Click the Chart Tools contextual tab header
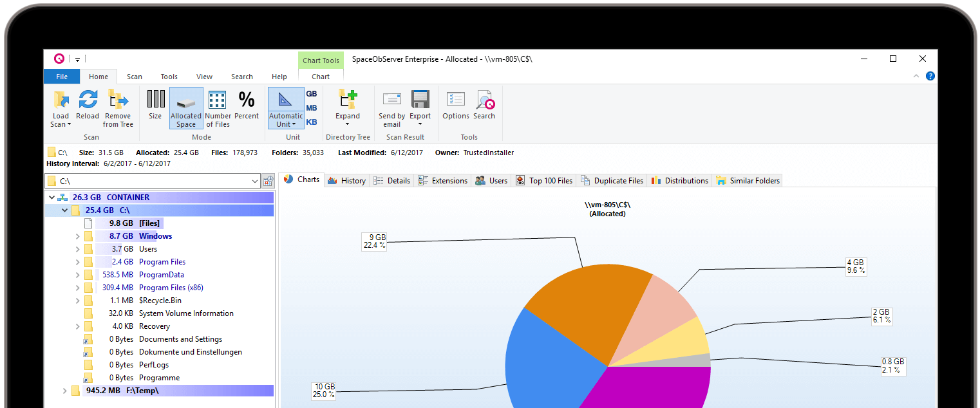 point(321,60)
